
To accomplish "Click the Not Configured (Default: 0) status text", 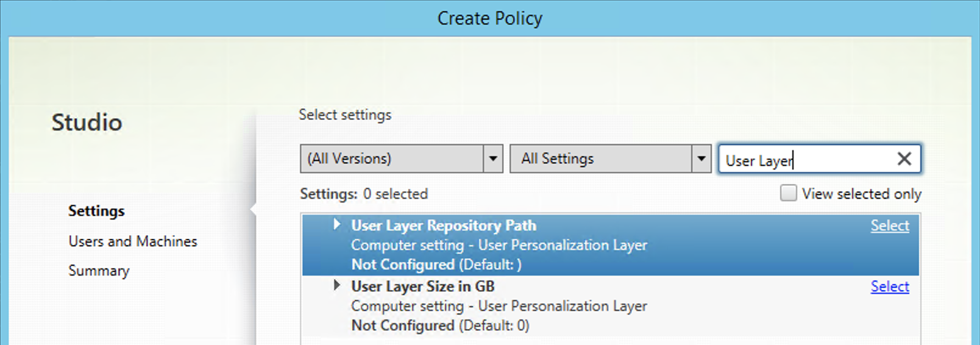I will pos(440,325).
